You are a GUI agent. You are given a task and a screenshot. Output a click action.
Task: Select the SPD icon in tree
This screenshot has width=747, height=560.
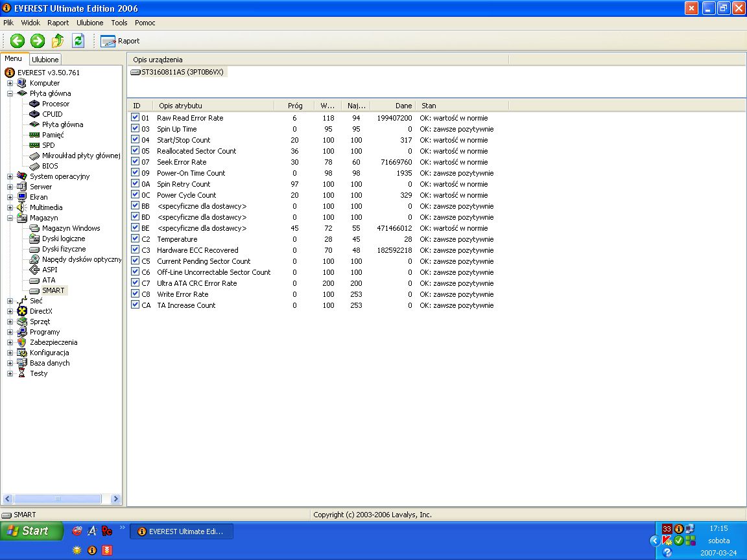[x=34, y=145]
